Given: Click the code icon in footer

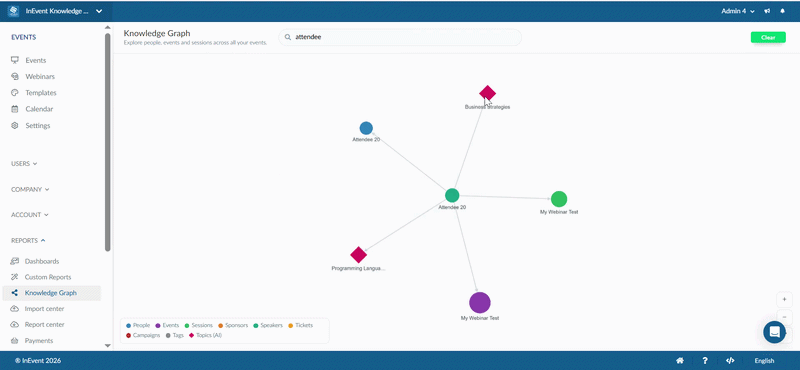Looking at the screenshot, I should point(730,361).
